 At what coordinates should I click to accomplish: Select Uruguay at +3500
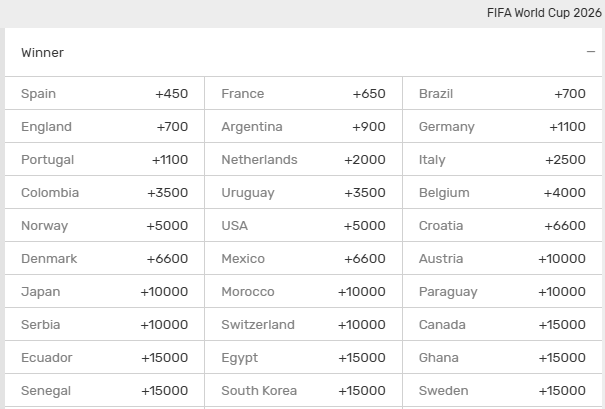[303, 193]
